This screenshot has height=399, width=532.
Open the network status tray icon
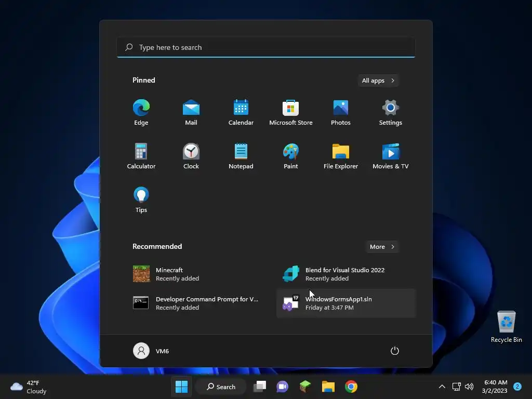pos(456,387)
